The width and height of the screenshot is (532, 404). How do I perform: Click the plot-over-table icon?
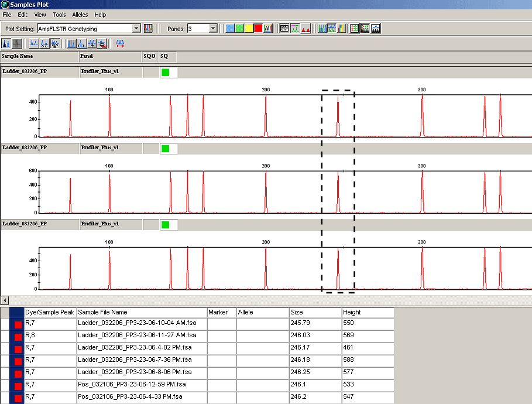(x=376, y=29)
